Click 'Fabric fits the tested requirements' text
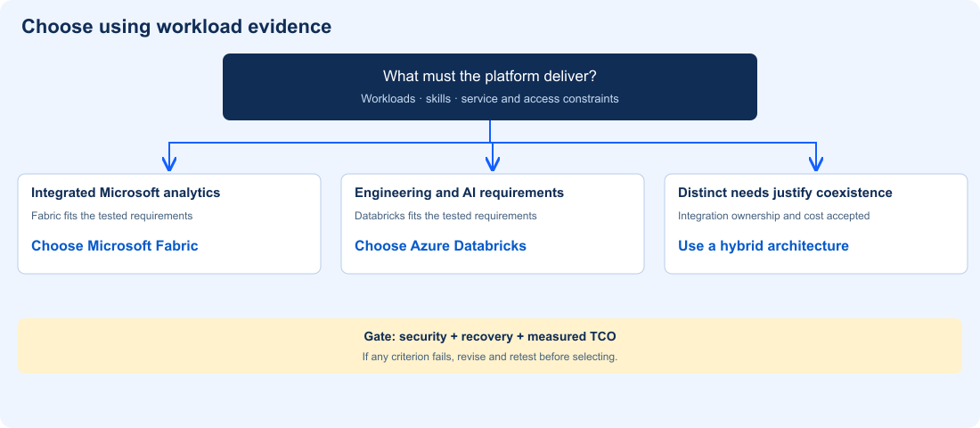Viewport: 980px width, 428px height. tap(112, 216)
